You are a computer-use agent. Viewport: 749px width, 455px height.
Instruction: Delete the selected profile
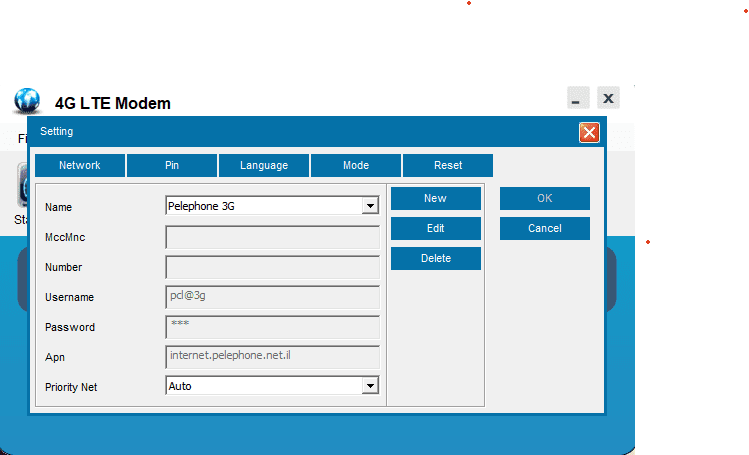click(436, 258)
